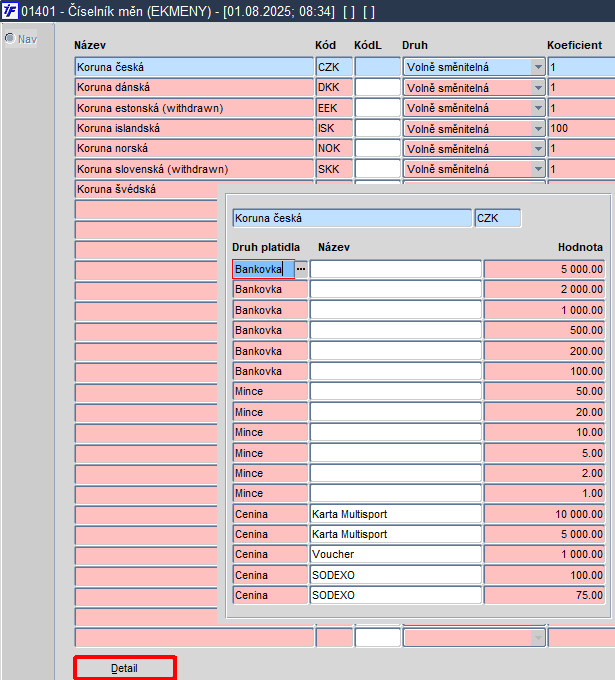
Task: Click the Druh platidla column header
Action: click(266, 247)
